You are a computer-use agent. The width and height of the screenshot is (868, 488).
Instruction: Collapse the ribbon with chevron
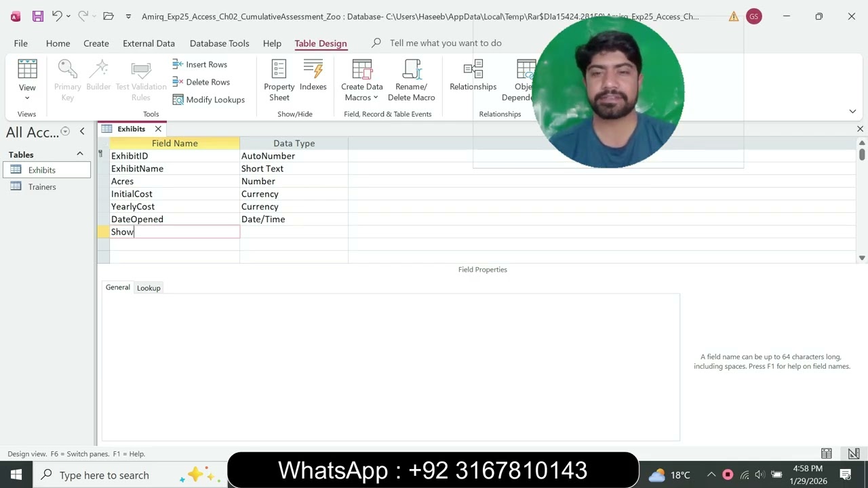pos(852,111)
